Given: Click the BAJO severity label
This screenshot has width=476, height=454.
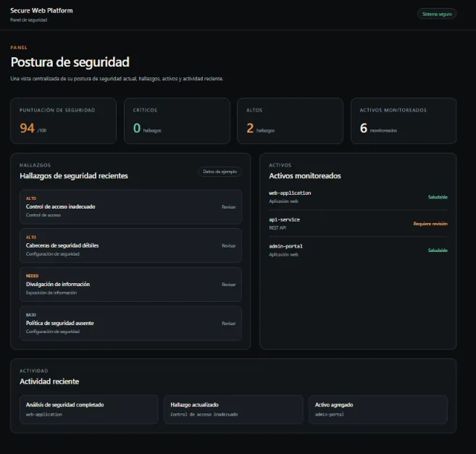Looking at the screenshot, I should pos(31,315).
